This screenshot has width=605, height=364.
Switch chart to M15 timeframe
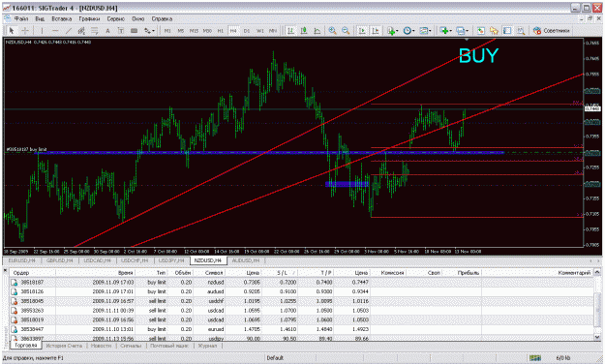tap(194, 30)
